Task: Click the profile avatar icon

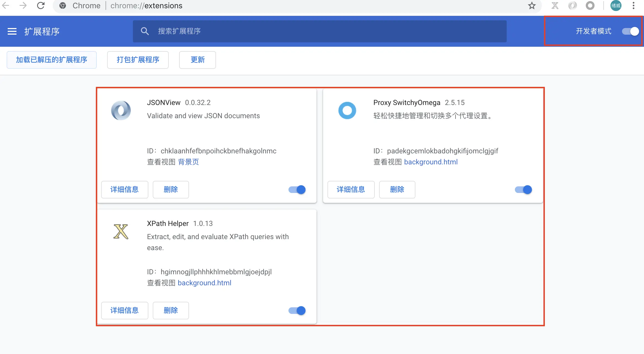Action: 616,5
